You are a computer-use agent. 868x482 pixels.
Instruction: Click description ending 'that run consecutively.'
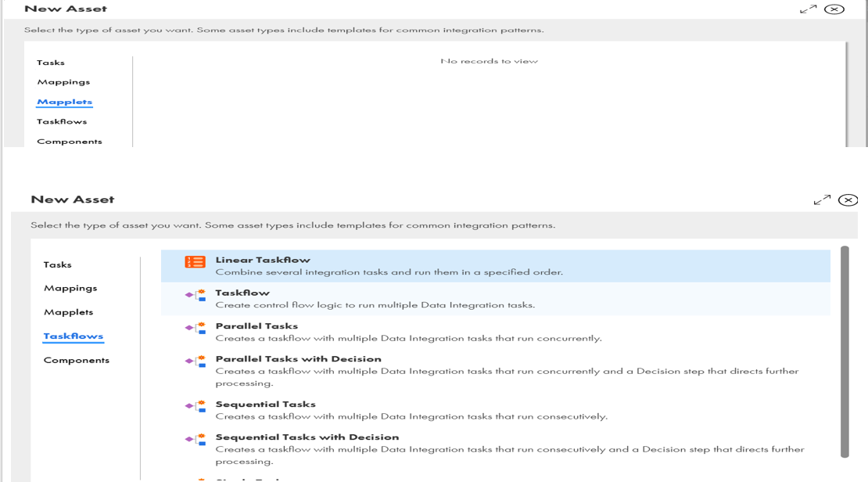[x=411, y=416]
